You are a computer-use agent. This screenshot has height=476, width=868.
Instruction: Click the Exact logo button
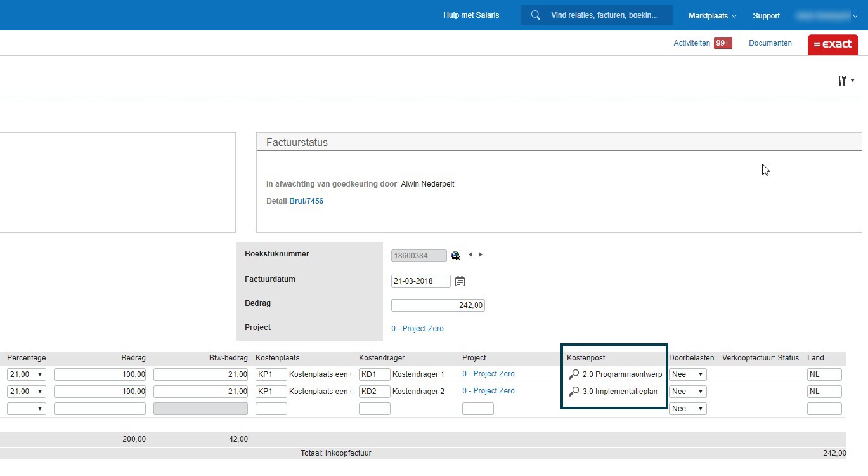coord(833,44)
